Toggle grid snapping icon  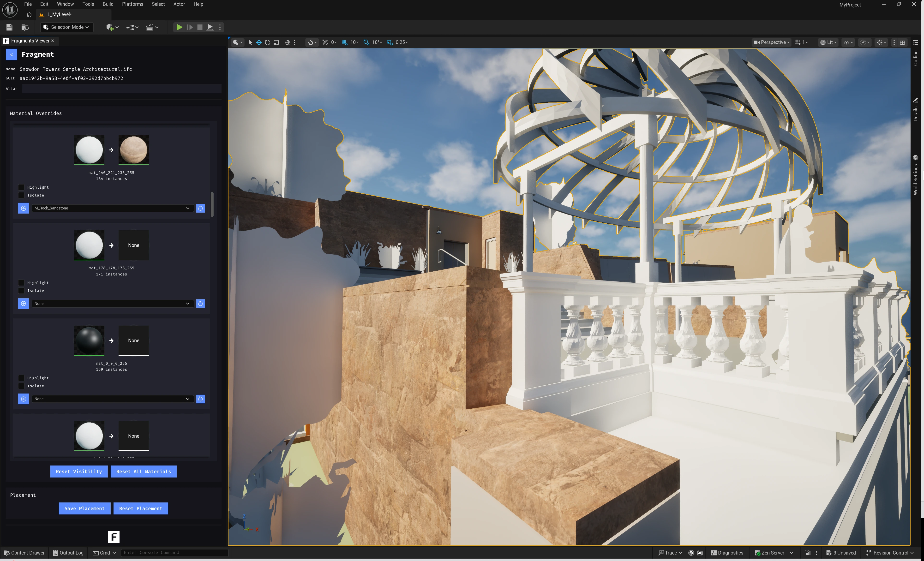(x=344, y=42)
